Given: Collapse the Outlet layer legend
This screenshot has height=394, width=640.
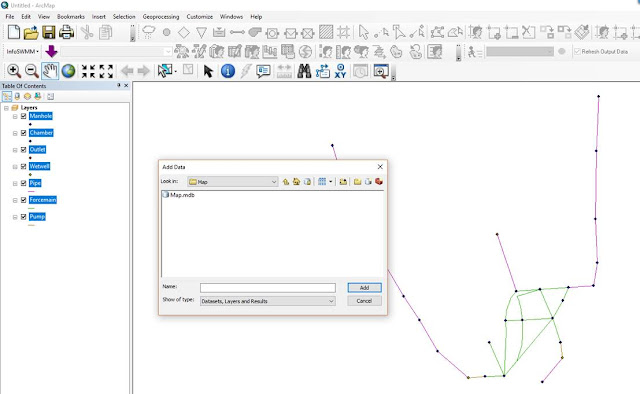Looking at the screenshot, I should pos(15,150).
